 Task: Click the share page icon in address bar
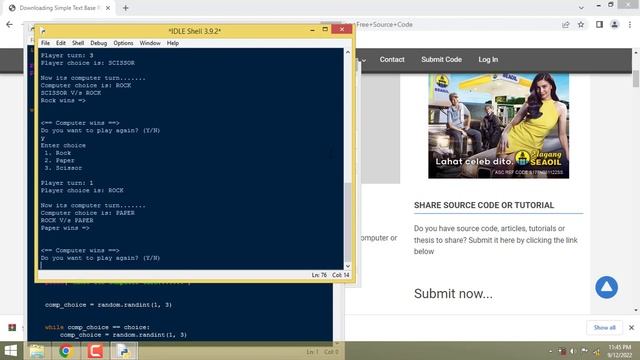(x=566, y=24)
